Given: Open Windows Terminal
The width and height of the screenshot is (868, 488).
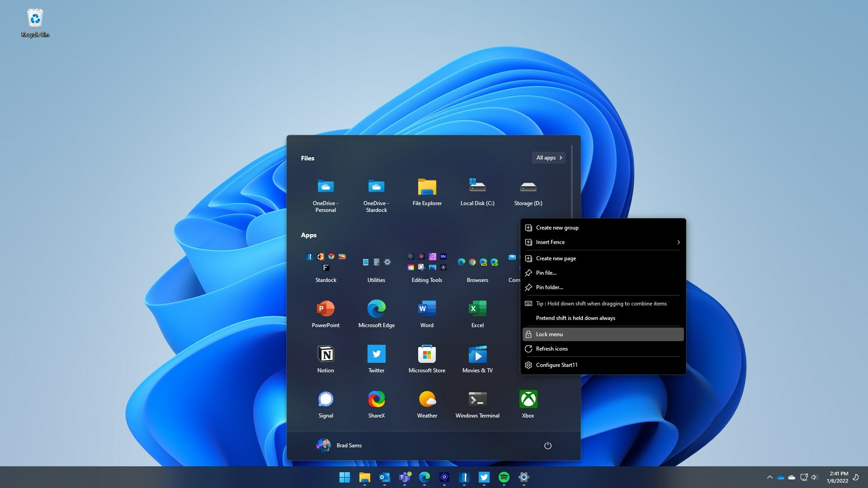Looking at the screenshot, I should click(477, 399).
